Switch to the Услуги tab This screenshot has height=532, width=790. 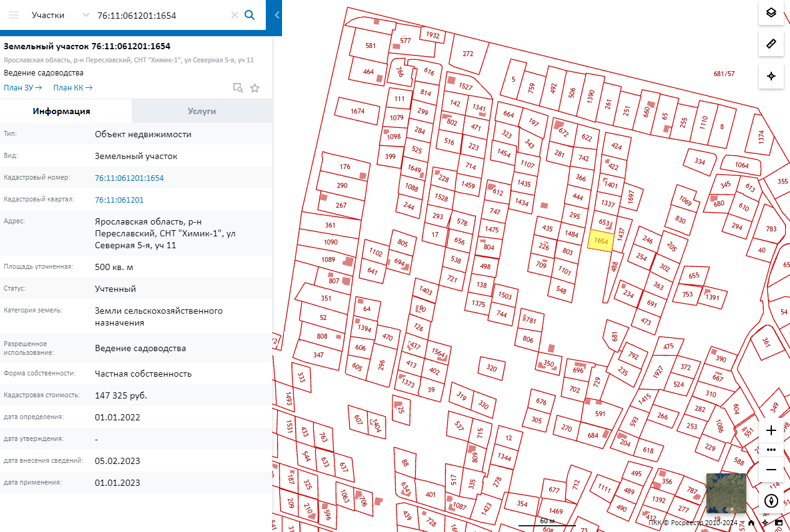click(x=202, y=111)
